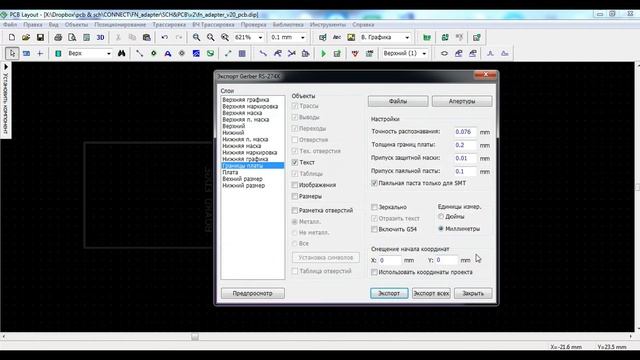Click the Abc text icon in upper toolbar
This screenshot has width=640, height=360.
(x=337, y=38)
